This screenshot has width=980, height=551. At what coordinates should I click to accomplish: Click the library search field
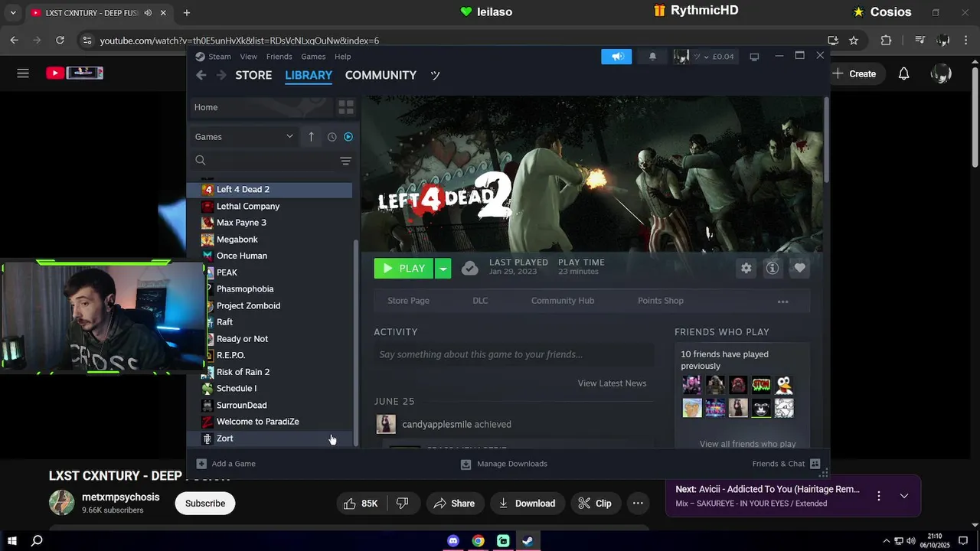(x=264, y=161)
